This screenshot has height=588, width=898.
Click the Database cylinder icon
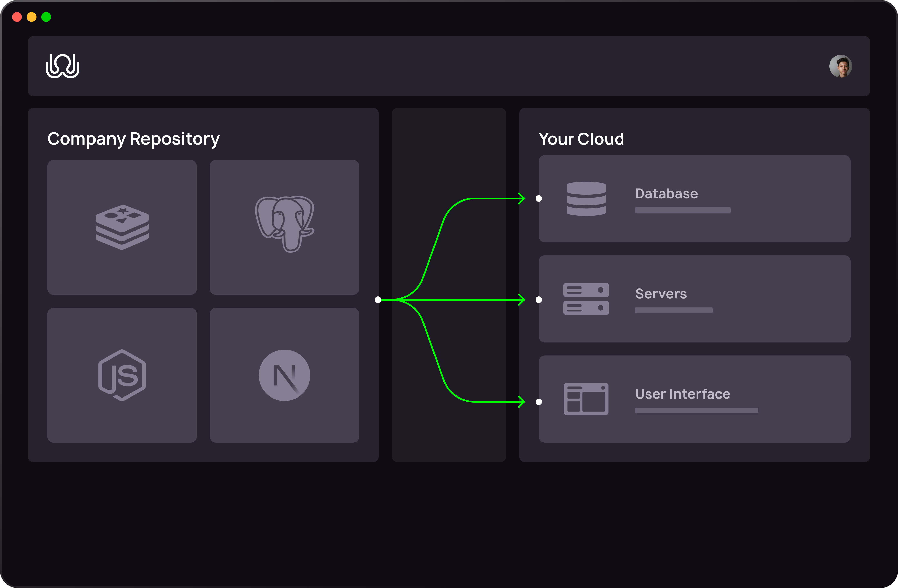(x=586, y=198)
